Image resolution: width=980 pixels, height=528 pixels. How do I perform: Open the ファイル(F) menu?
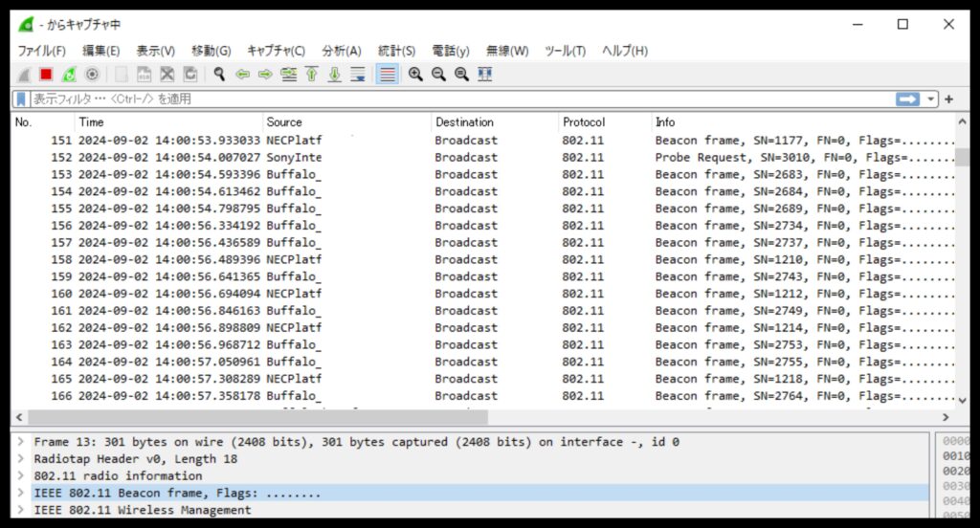coord(41,51)
